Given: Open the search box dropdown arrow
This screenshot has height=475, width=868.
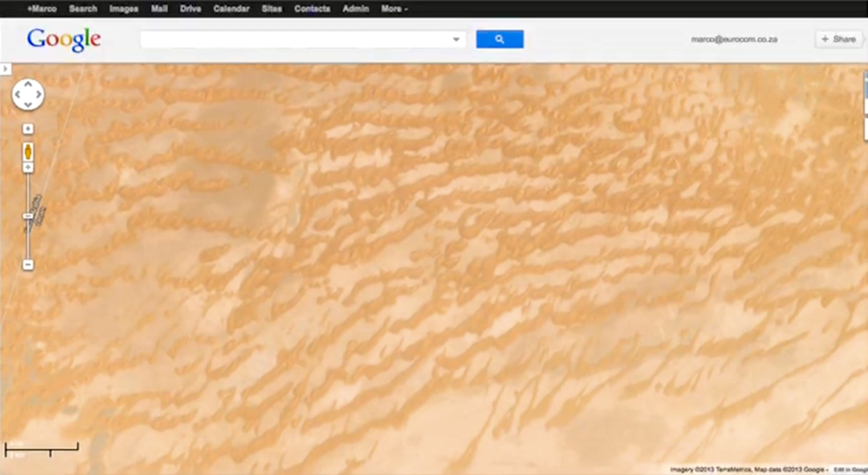Looking at the screenshot, I should [456, 39].
